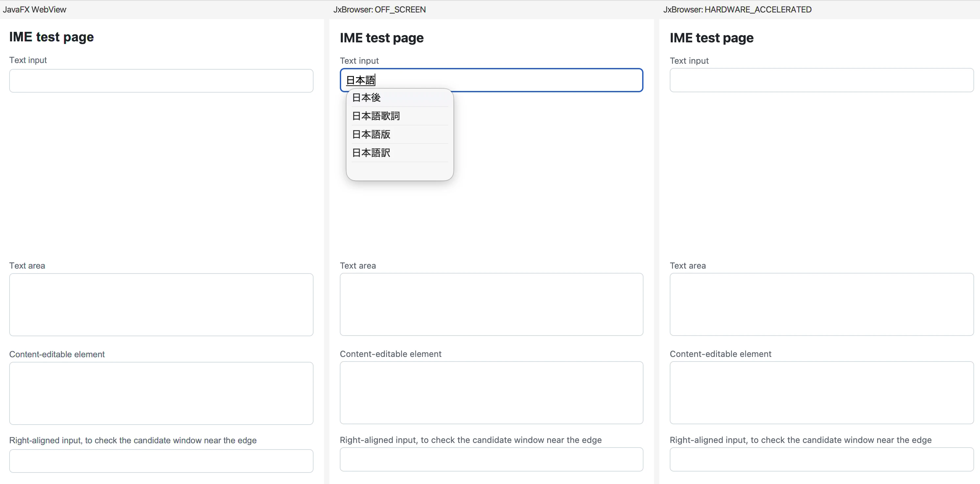Viewport: 980px width, 484px height.
Task: Click the JavaFX WebView Text area box
Action: (x=161, y=304)
